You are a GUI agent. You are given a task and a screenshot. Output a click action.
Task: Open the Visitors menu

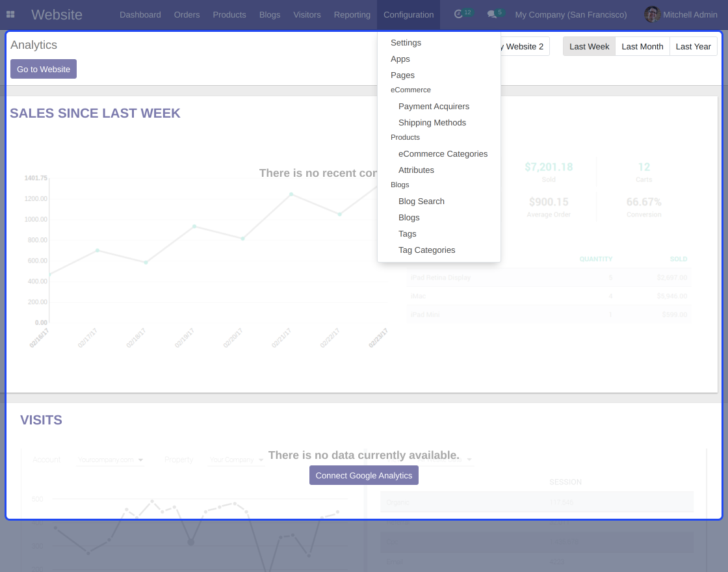[x=307, y=14]
